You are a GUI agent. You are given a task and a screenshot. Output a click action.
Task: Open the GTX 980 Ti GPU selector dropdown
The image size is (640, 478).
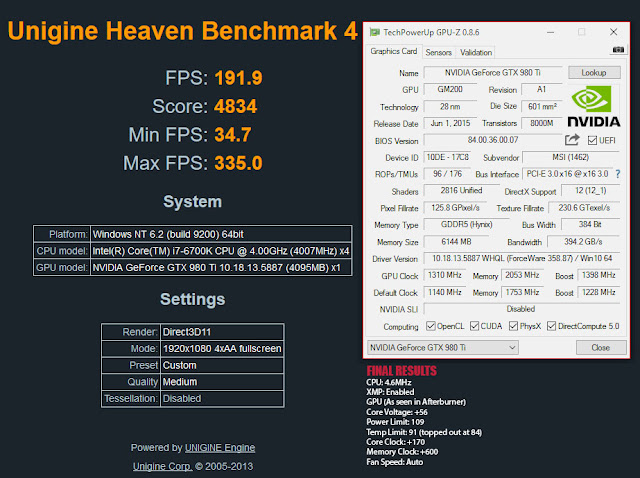click(x=443, y=347)
